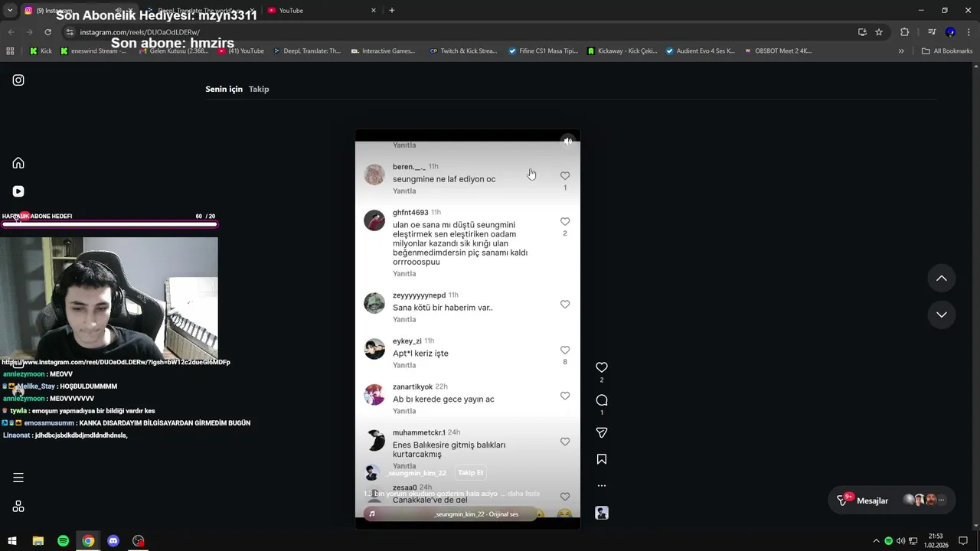Image resolution: width=980 pixels, height=551 pixels.
Task: Go to next reel with down chevron
Action: click(x=942, y=315)
